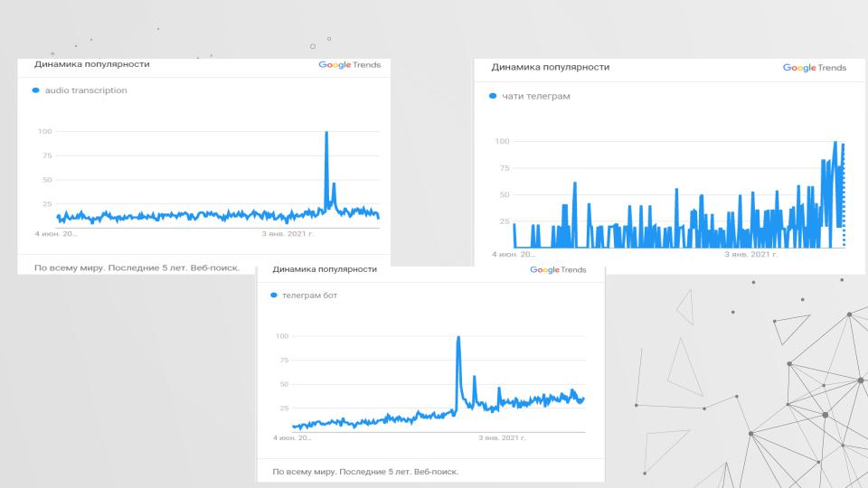
Task: Click the blue dot beside чати телеграм
Action: coord(493,96)
